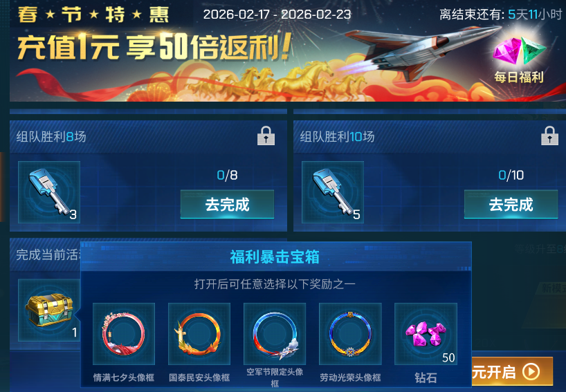The width and height of the screenshot is (566, 392).
Task: Select the key reward with quantity 5
Action: click(x=333, y=192)
